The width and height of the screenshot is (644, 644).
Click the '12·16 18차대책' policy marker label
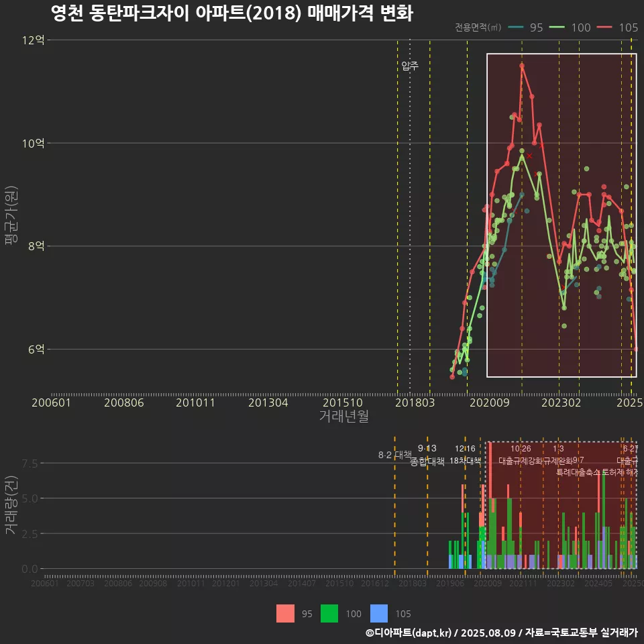click(x=465, y=455)
